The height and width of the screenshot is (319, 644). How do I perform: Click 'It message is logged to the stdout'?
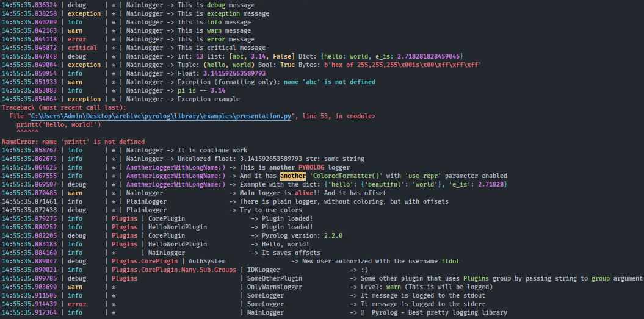(x=423, y=296)
